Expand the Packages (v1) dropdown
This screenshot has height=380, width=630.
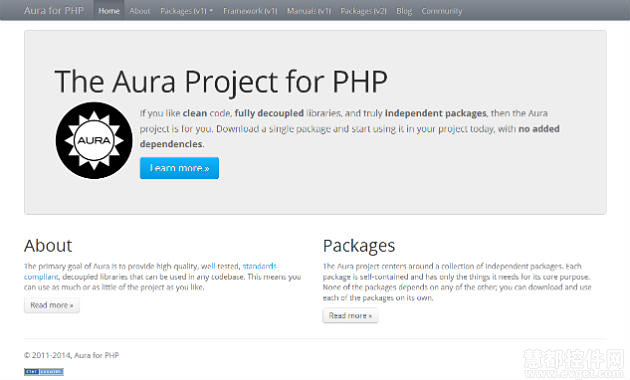[x=186, y=11]
